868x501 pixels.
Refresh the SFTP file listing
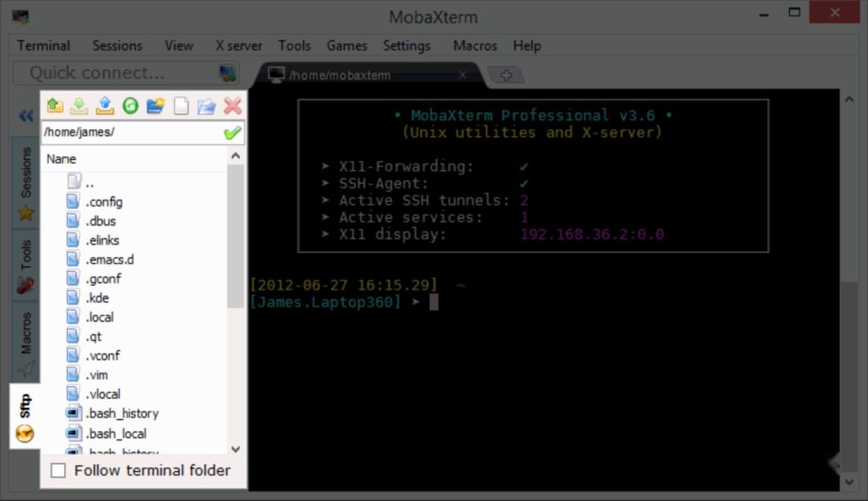click(131, 105)
